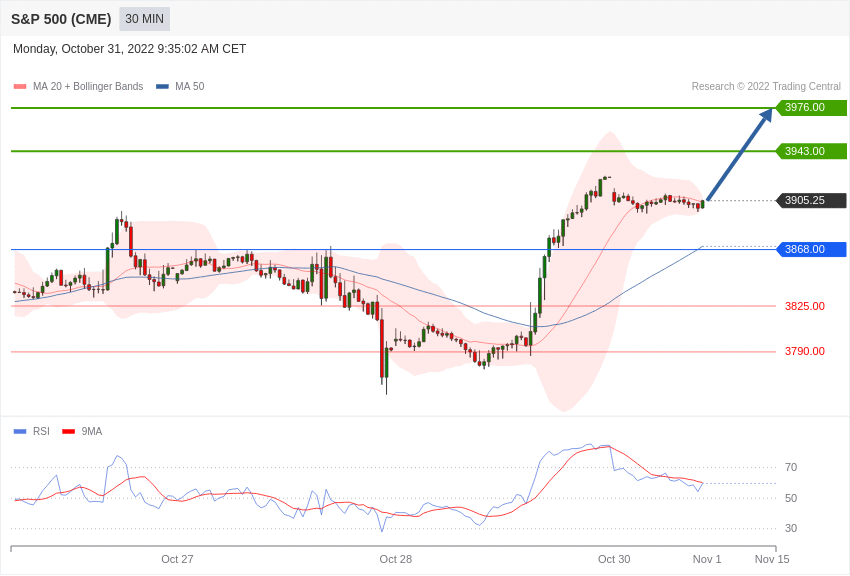This screenshot has height=576, width=850.
Task: Click the 9MA legend label
Action: point(92,431)
